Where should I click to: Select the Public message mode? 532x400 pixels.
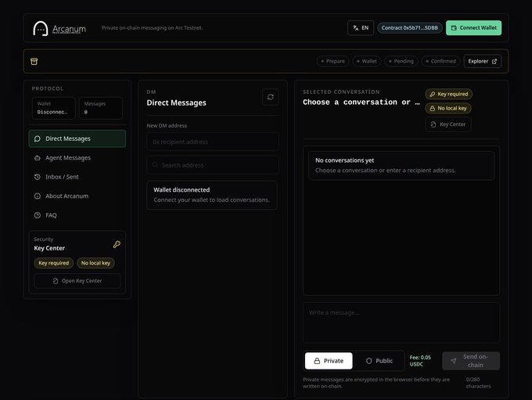(379, 361)
